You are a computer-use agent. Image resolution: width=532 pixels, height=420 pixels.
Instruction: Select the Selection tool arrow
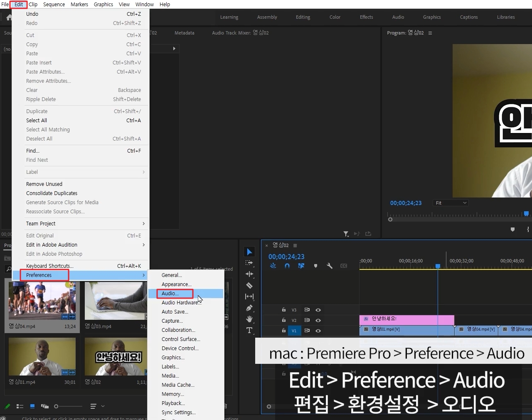tap(249, 252)
